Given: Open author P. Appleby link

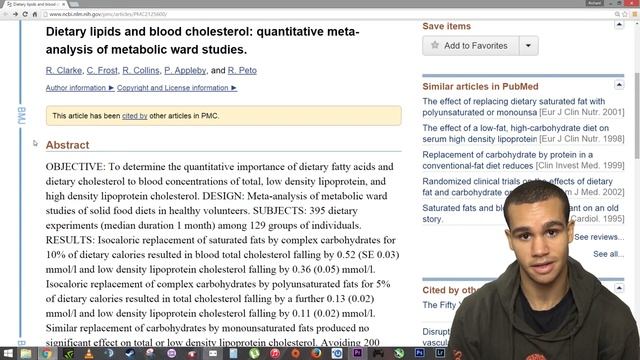Looking at the screenshot, I should pos(185,70).
